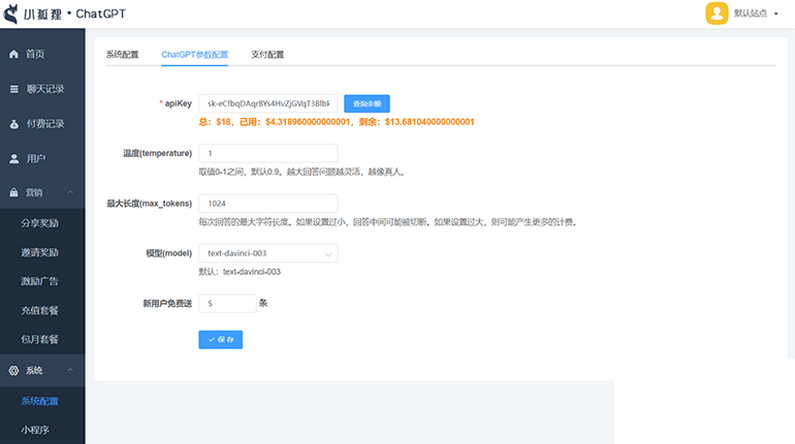Open 小程序 submenu item

point(35,430)
